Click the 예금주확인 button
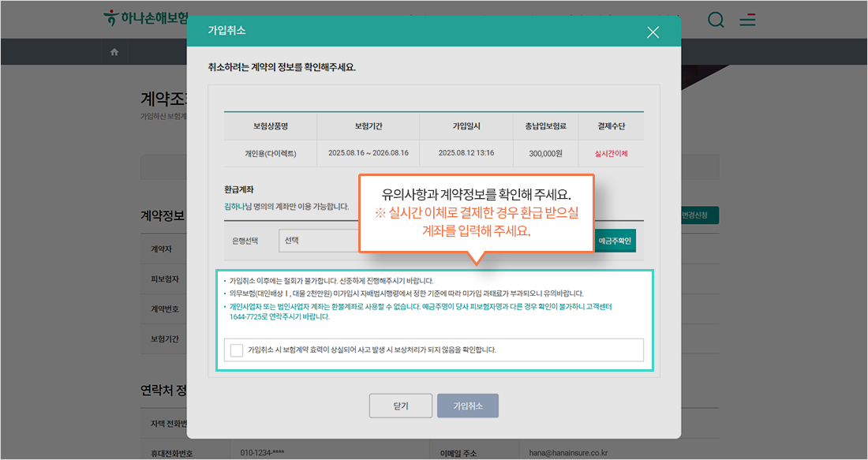The width and height of the screenshot is (868, 460). pos(615,241)
